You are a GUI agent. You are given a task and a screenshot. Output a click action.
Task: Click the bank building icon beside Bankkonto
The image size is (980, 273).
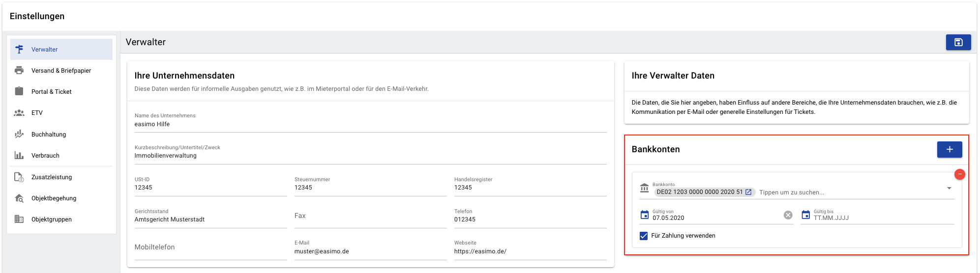[644, 188]
